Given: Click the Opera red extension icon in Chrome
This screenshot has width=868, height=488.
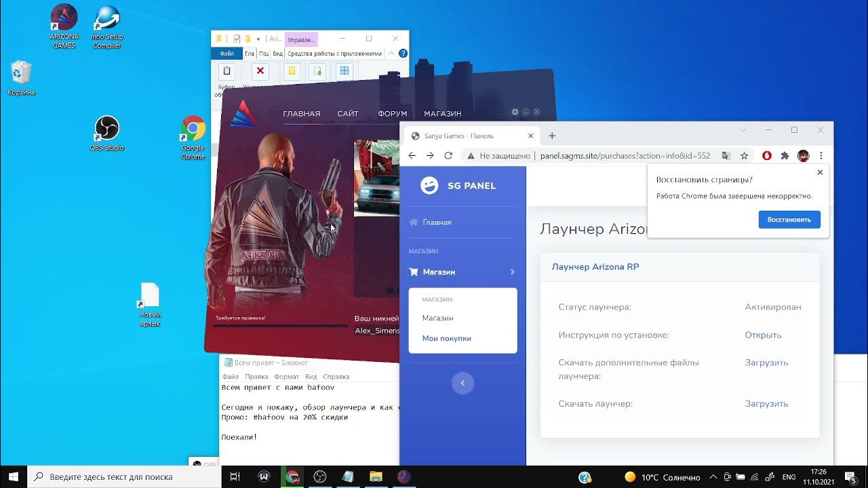Looking at the screenshot, I should 767,156.
